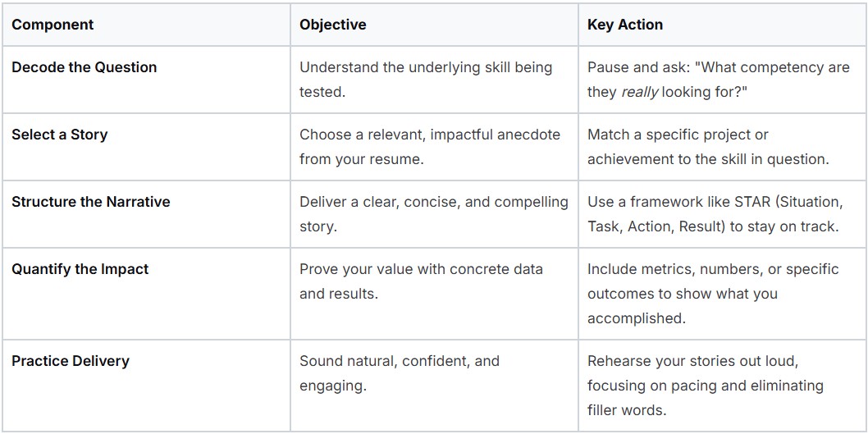868x434 pixels.
Task: Click the 'Understand the underlying skill' objective cell
Action: point(425,80)
